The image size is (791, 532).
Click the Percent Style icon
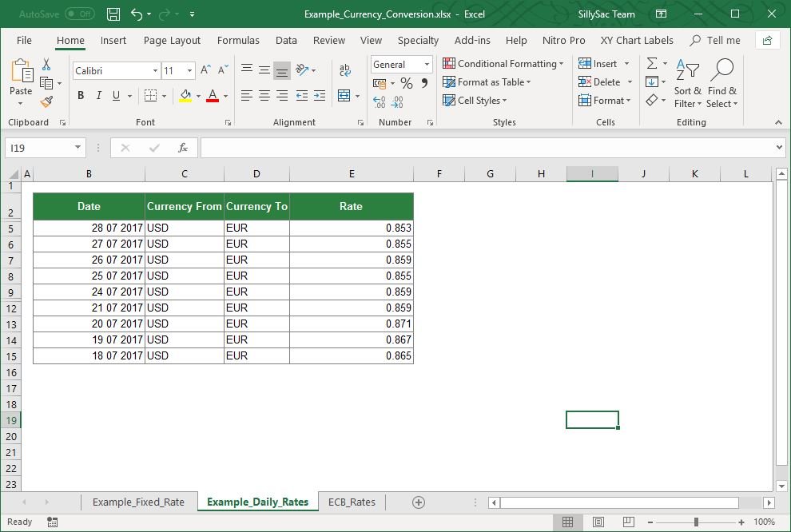point(406,82)
